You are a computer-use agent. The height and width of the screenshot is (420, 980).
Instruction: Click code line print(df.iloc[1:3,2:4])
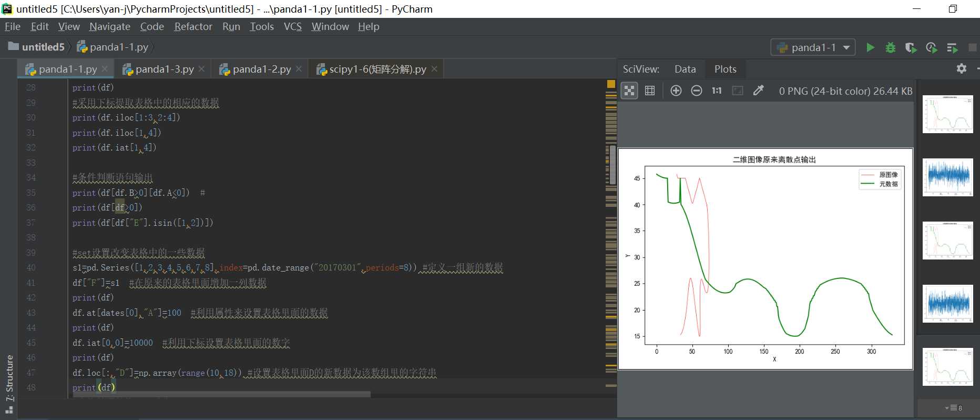126,117
